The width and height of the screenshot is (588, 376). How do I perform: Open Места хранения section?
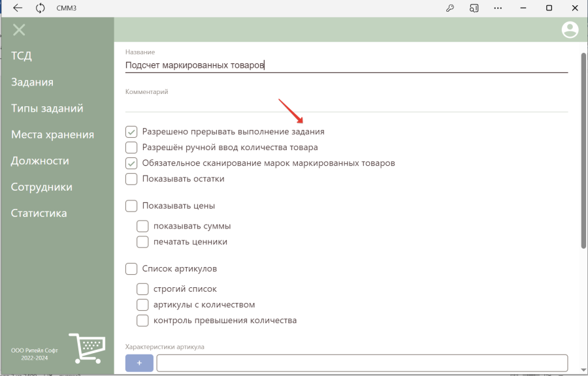[52, 134]
